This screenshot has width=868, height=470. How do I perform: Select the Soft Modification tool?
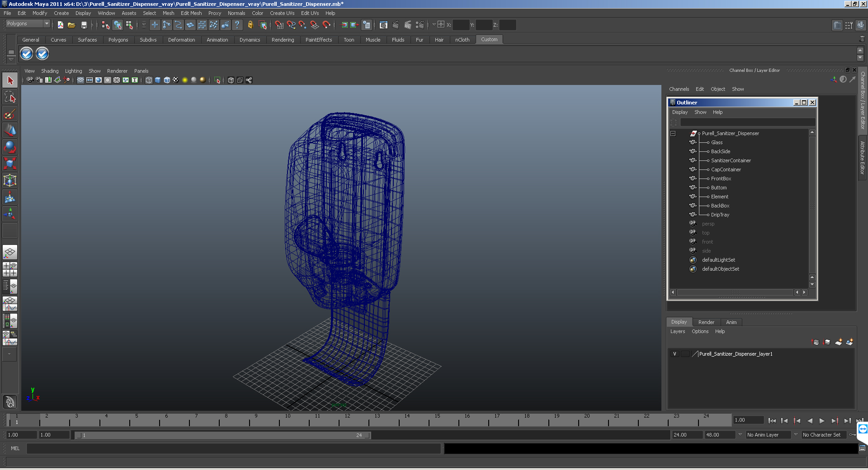click(10, 197)
